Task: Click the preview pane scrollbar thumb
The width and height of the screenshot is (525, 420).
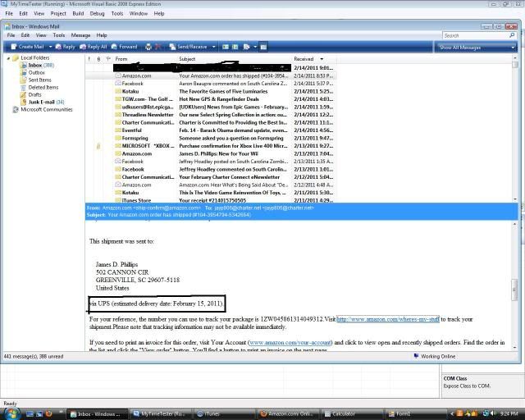Action: click(x=514, y=290)
